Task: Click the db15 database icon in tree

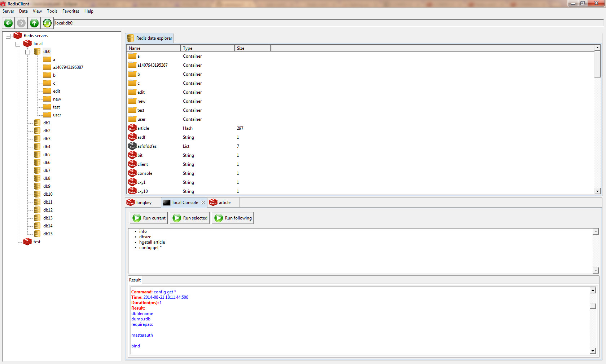Action: 37,234
